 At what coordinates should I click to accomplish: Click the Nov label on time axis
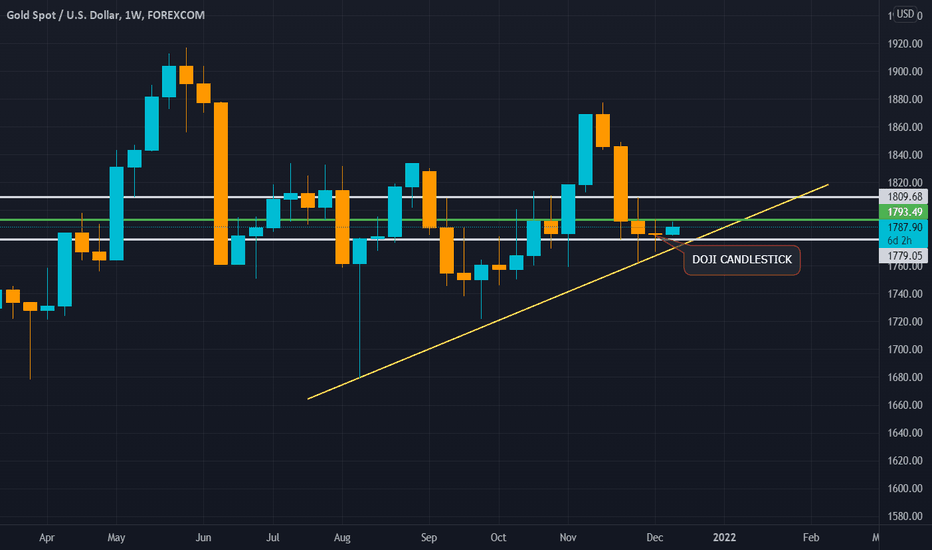(x=568, y=538)
